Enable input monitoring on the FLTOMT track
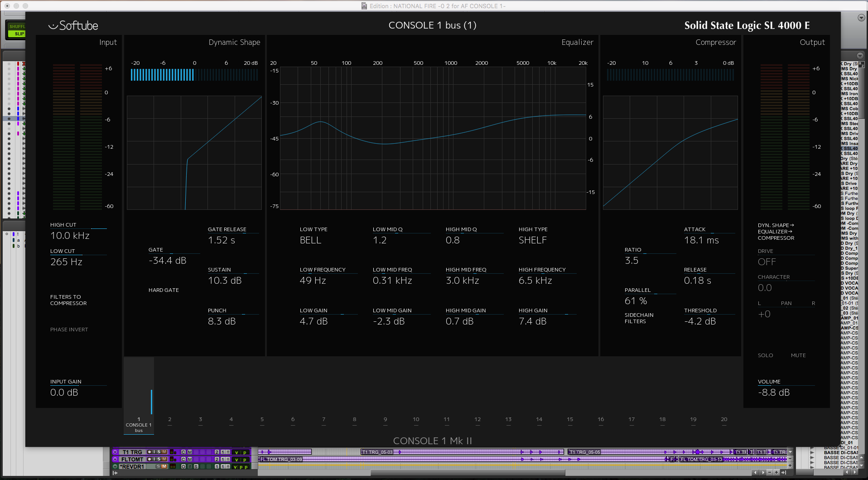Viewport: 868px width, 480px height. (x=154, y=459)
